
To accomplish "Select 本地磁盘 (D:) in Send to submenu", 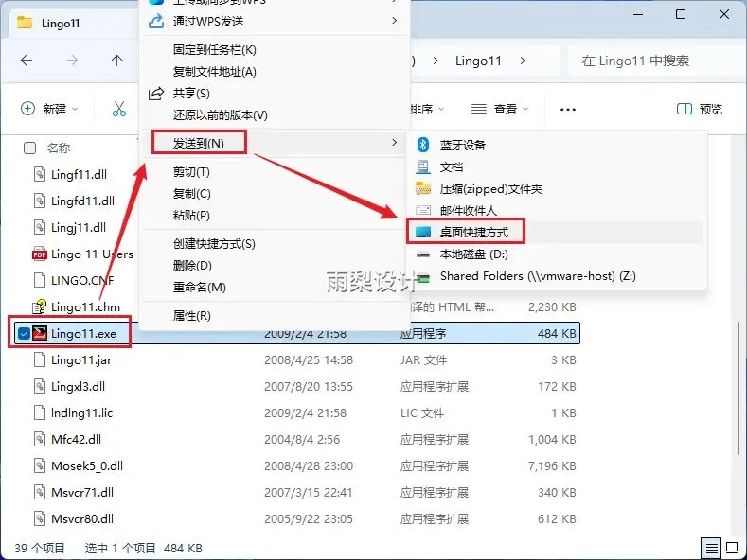I will pyautogui.click(x=474, y=254).
